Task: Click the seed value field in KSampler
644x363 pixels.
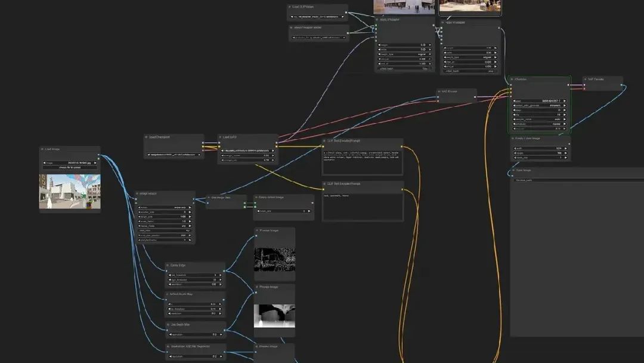Action: pos(539,101)
